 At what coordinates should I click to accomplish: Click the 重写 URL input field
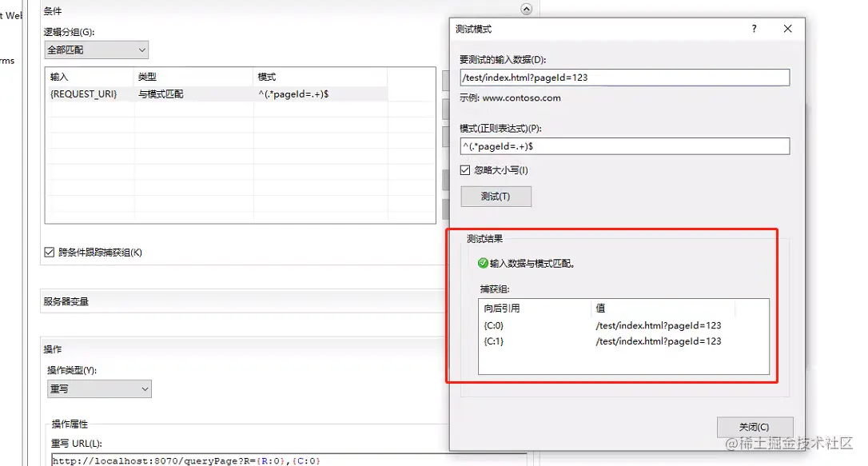(288, 460)
